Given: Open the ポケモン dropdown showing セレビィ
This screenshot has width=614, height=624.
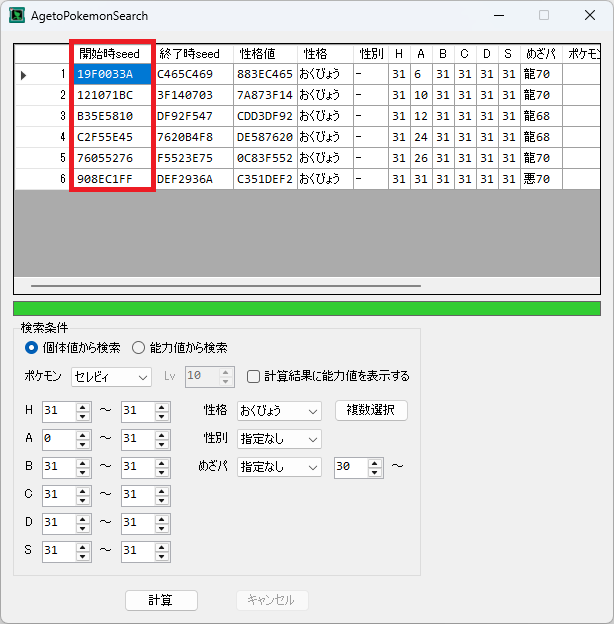Looking at the screenshot, I should (x=111, y=377).
